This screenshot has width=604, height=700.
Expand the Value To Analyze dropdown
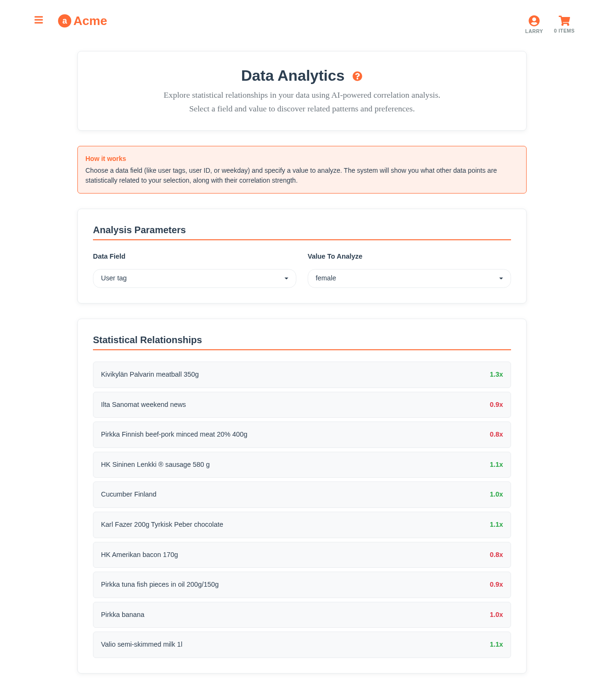coord(409,278)
